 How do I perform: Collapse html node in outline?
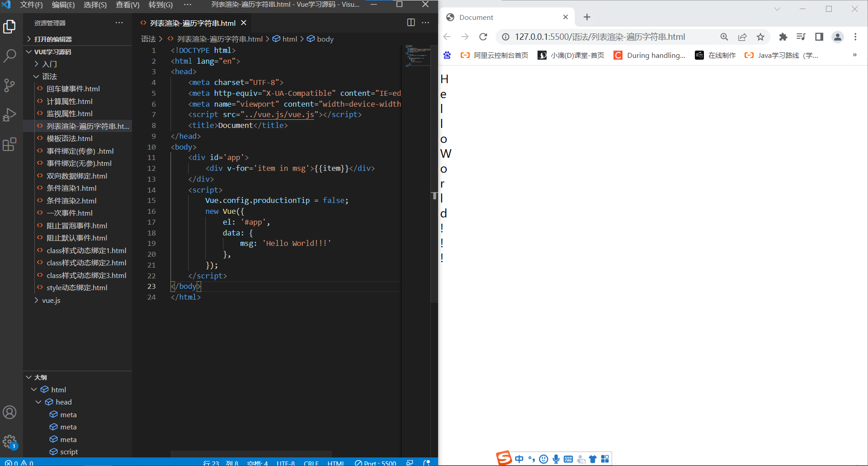(34, 390)
